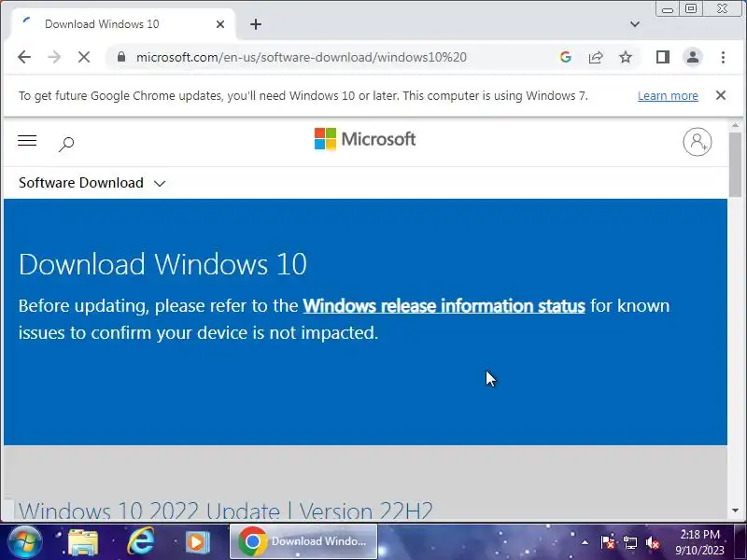
Task: Sign in via the Microsoft account icon
Action: (698, 142)
